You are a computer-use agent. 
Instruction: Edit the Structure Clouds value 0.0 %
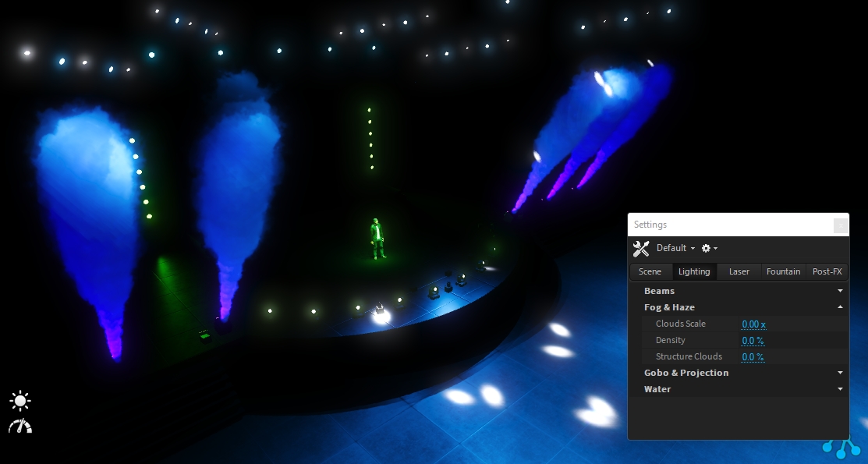coord(753,356)
